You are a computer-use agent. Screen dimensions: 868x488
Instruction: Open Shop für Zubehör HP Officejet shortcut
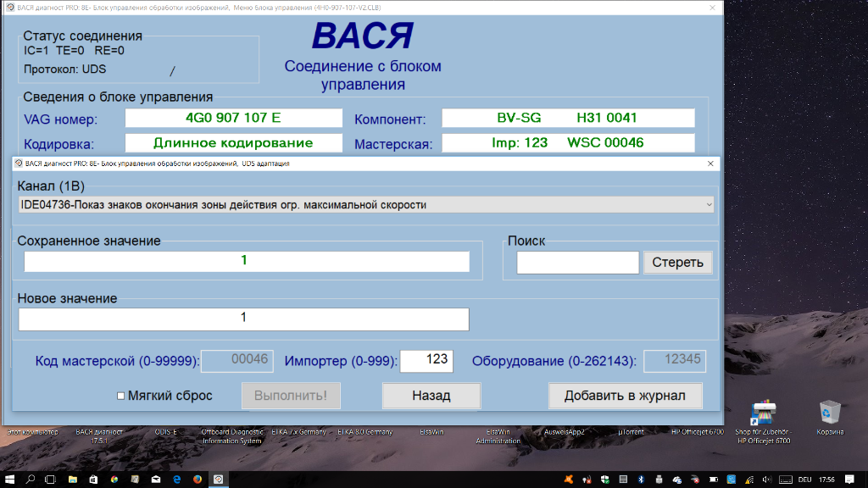click(763, 415)
